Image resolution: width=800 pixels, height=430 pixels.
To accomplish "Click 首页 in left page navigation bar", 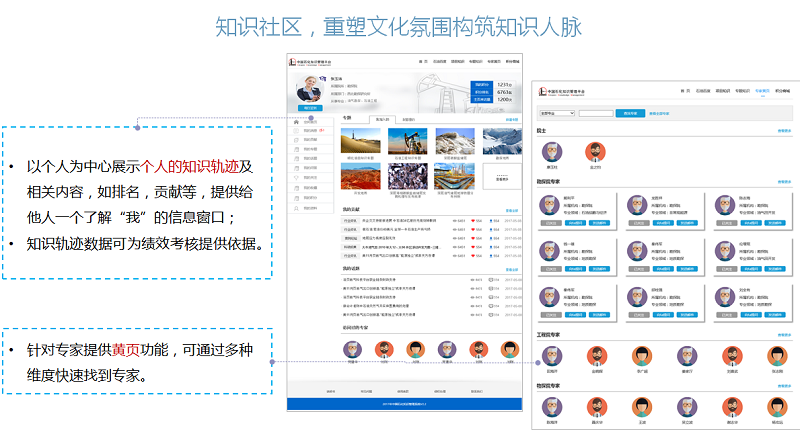I will tap(423, 63).
